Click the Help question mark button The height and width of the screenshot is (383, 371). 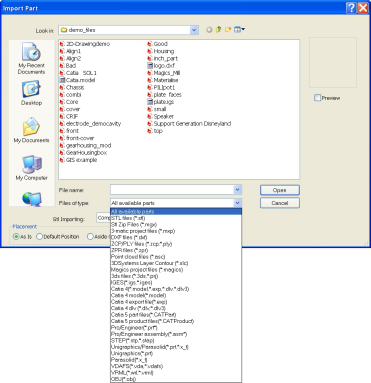click(351, 7)
